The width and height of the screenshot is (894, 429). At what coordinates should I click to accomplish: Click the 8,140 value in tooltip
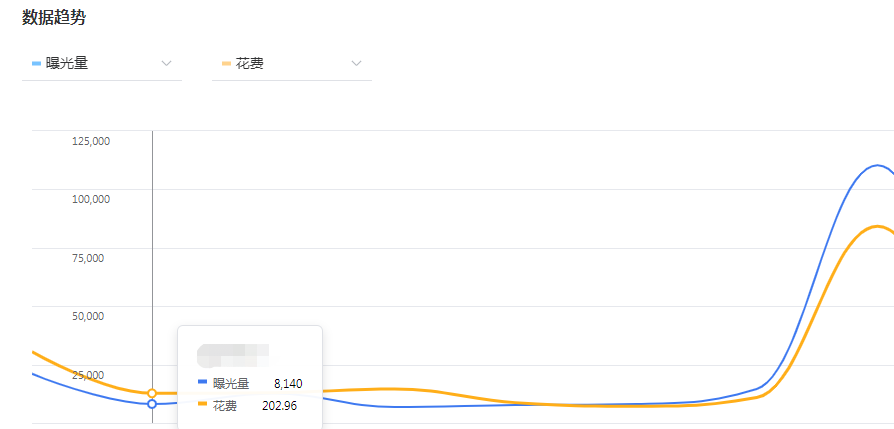pos(287,383)
